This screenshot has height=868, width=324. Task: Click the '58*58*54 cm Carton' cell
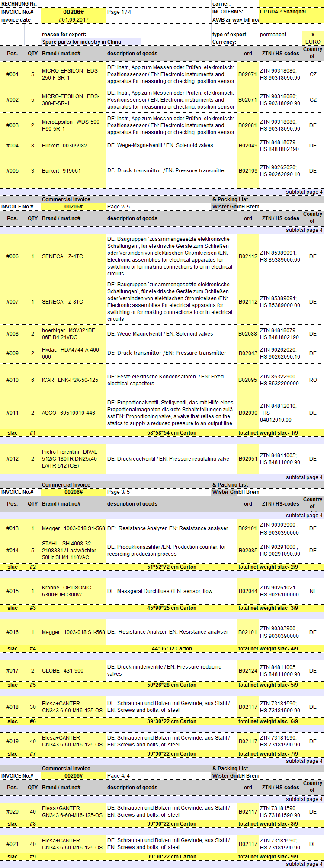[172, 433]
